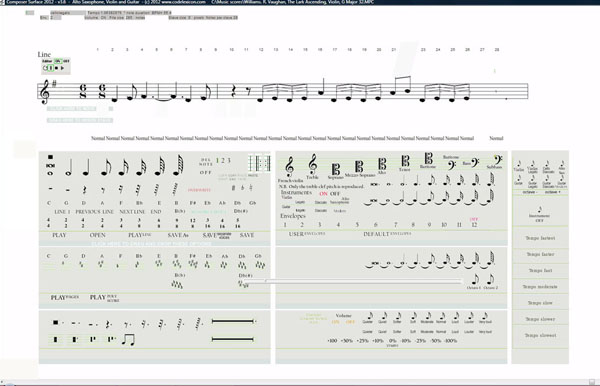Click the beamed eighth notes icon
This screenshot has width=600, height=386.
pos(128,339)
